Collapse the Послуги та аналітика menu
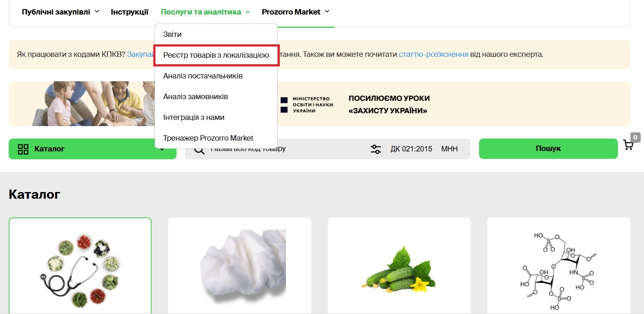 [x=206, y=12]
